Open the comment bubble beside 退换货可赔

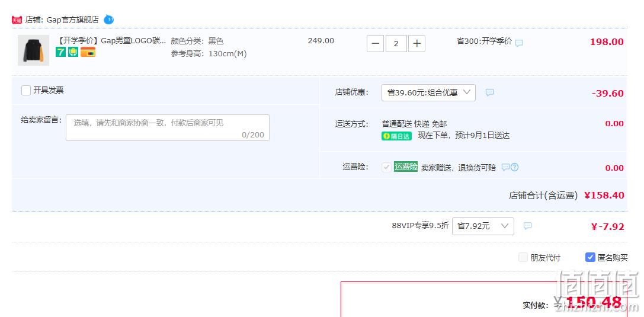[x=505, y=167]
